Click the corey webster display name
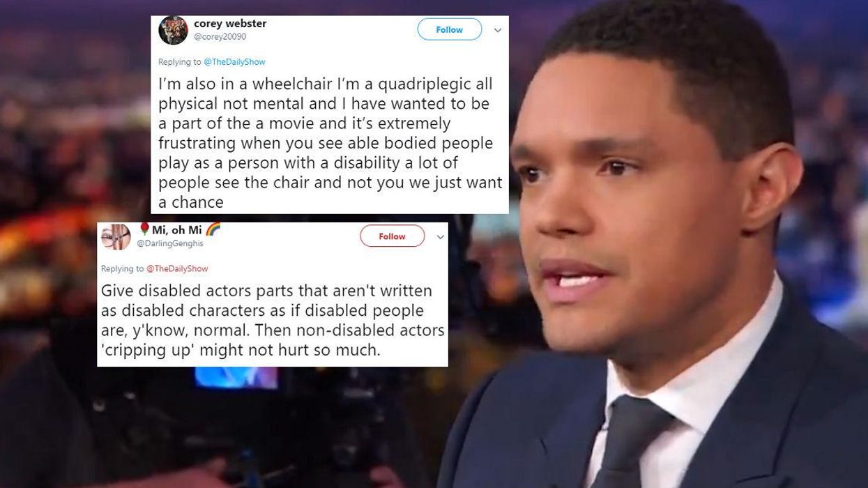 [x=230, y=24]
